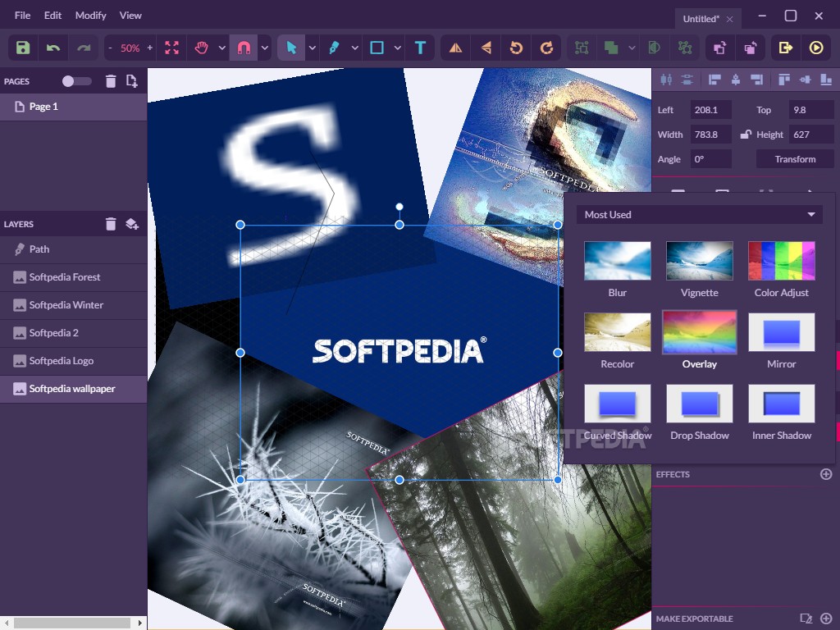Select the Rectangle shape tool
The image size is (840, 630).
377,48
